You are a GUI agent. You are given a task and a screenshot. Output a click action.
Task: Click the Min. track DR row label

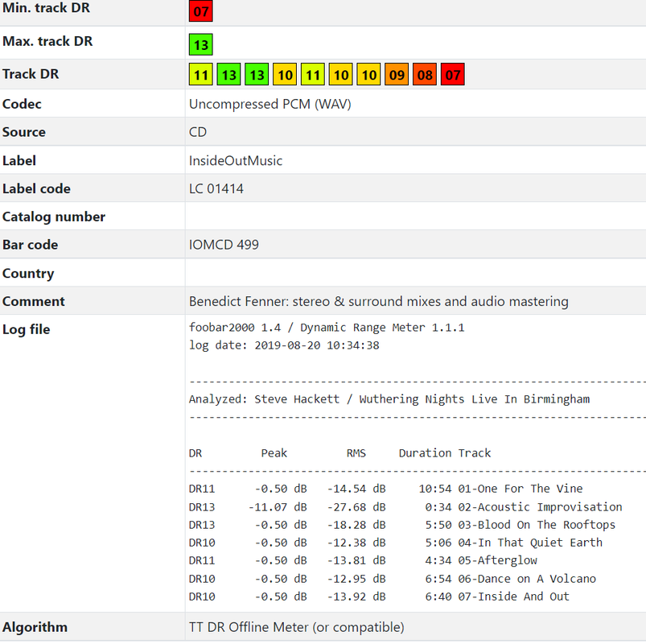coord(46,8)
